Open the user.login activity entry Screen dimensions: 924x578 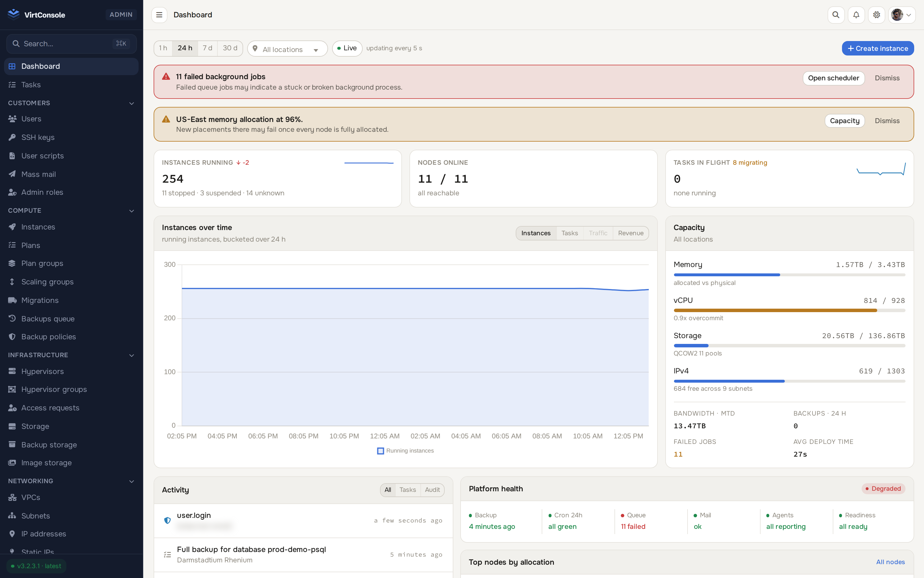click(x=303, y=521)
